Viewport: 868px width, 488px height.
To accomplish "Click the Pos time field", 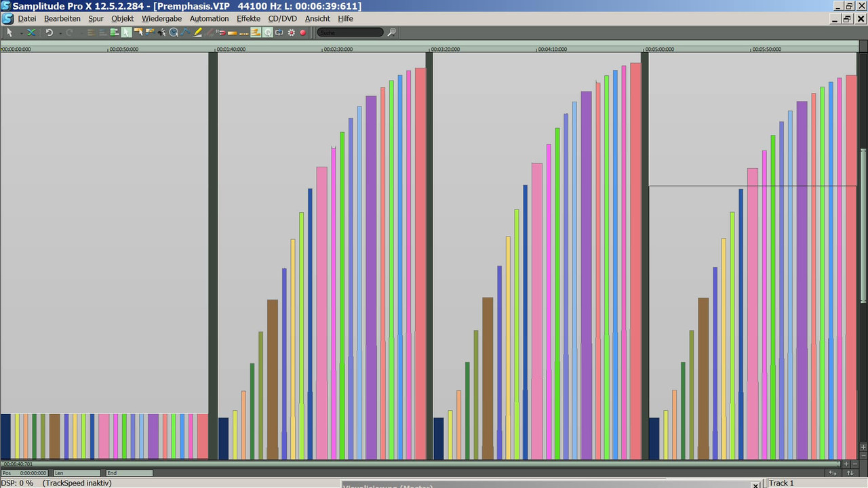I will (x=26, y=473).
